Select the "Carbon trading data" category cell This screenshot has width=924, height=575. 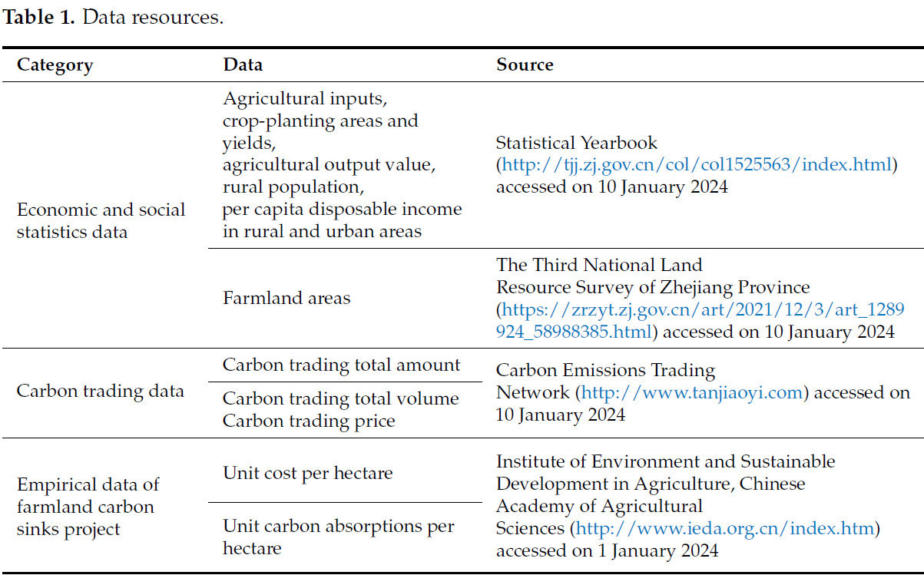[101, 391]
